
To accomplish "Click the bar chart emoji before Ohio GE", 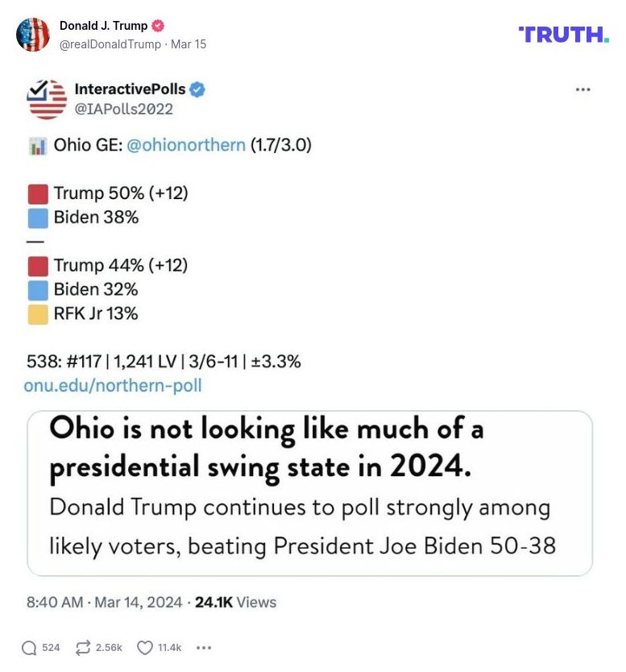I will pos(38,145).
